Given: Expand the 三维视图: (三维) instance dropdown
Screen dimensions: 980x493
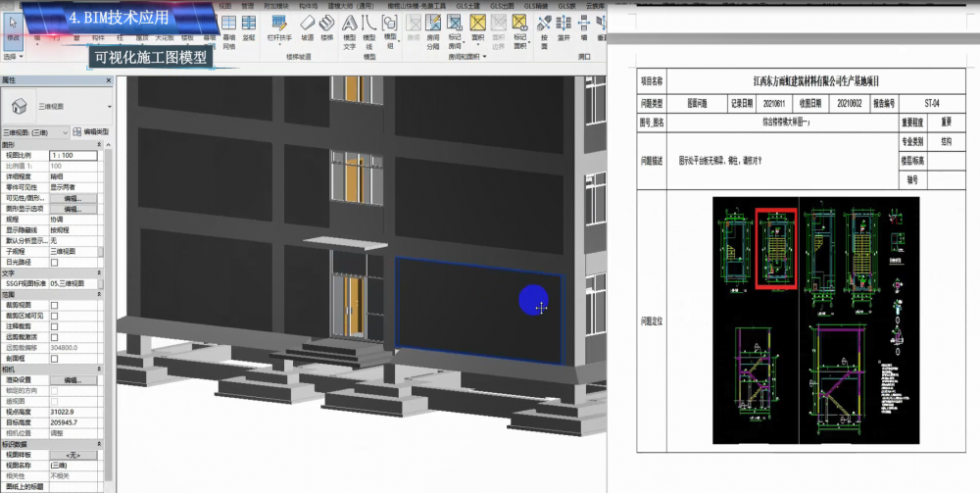Looking at the screenshot, I should click(x=66, y=131).
